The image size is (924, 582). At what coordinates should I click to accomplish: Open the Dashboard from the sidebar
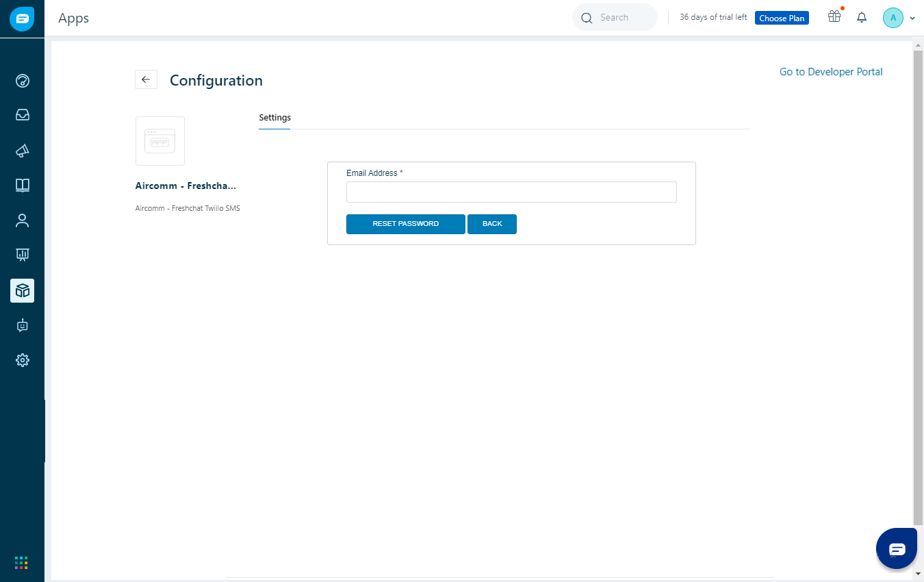23,81
